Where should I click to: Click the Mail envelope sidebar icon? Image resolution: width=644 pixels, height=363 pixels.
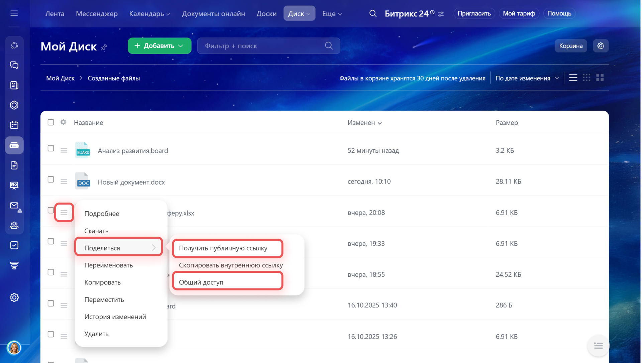(14, 206)
